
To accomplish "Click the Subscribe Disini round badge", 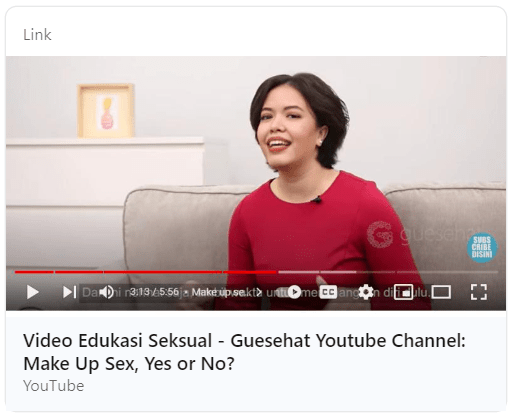I will [482, 247].
